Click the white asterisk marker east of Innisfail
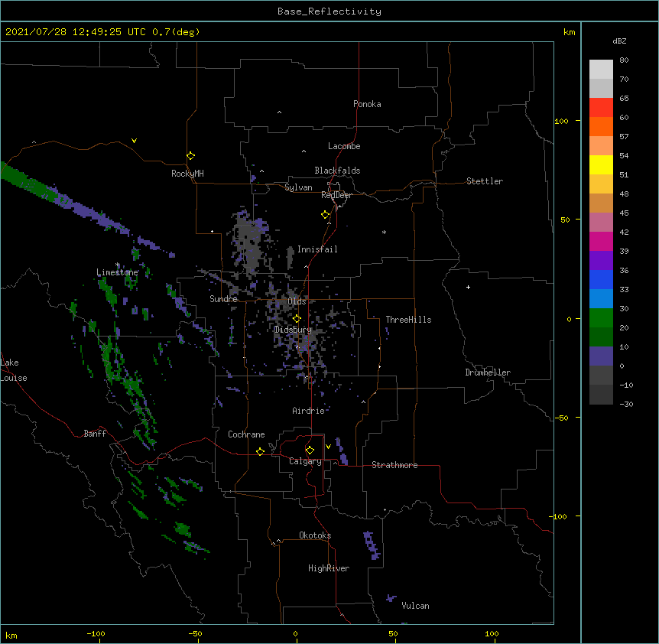Viewport: 659px width, 644px height. 384,232
